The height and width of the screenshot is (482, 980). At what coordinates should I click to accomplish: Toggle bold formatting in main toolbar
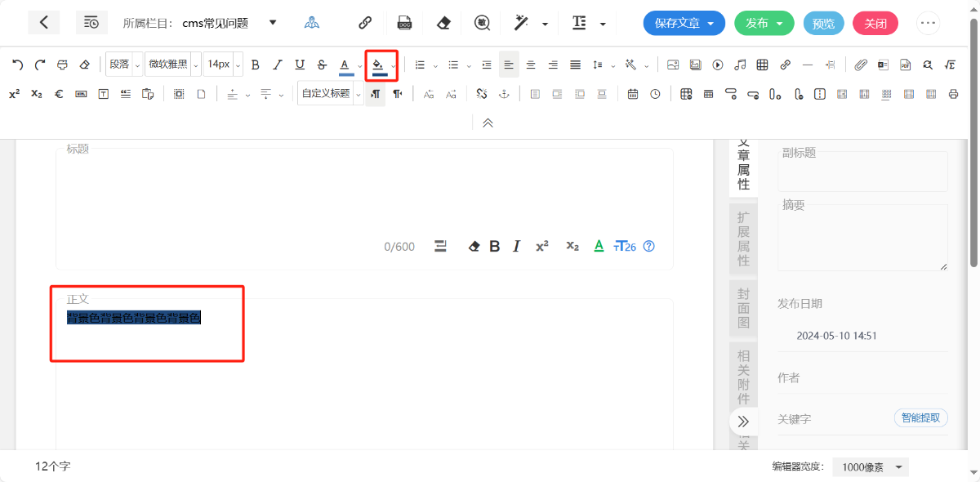[x=255, y=65]
